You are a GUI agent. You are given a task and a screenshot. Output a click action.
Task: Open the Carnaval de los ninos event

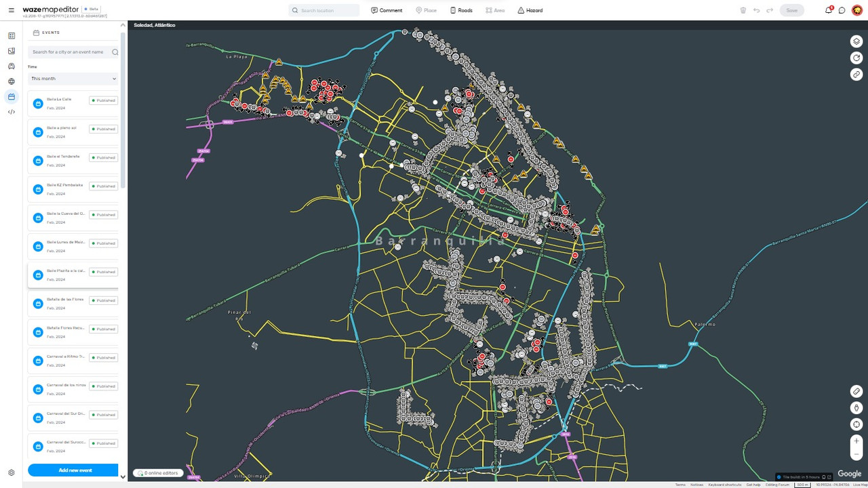(x=73, y=389)
